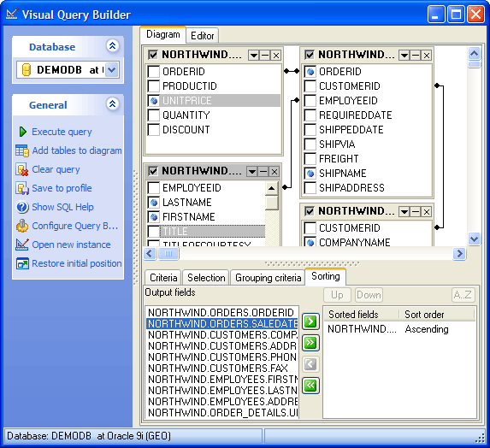490x448 pixels.
Task: Click the A..Z sort button
Action: pyautogui.click(x=463, y=295)
